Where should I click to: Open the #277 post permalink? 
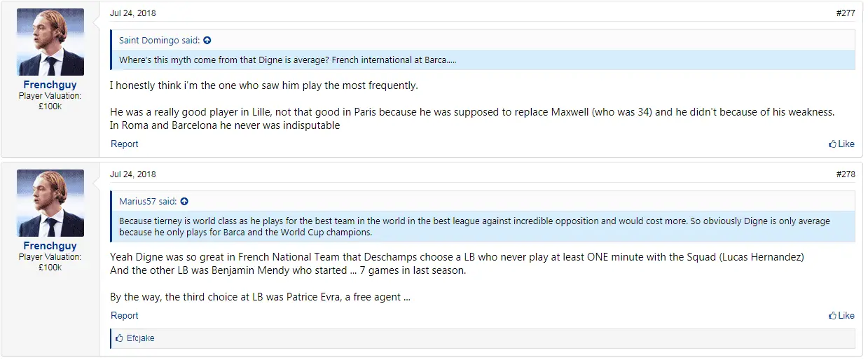point(845,13)
